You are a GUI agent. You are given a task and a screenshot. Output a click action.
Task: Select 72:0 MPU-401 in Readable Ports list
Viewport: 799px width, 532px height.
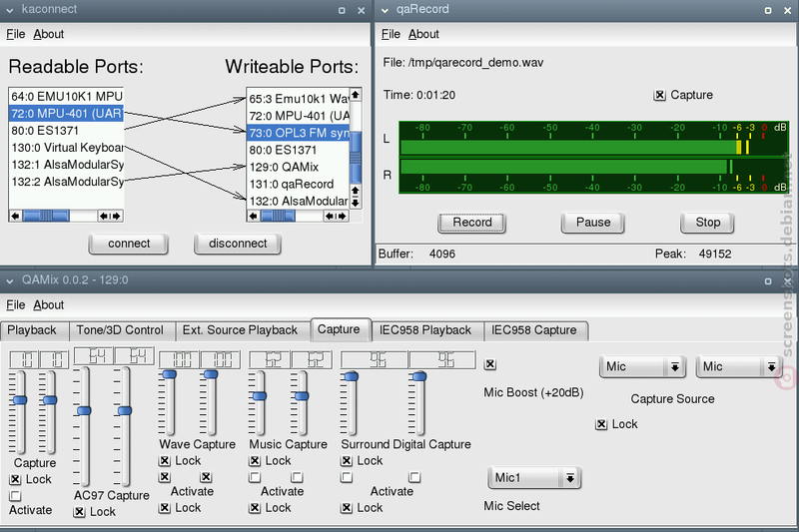(x=66, y=114)
